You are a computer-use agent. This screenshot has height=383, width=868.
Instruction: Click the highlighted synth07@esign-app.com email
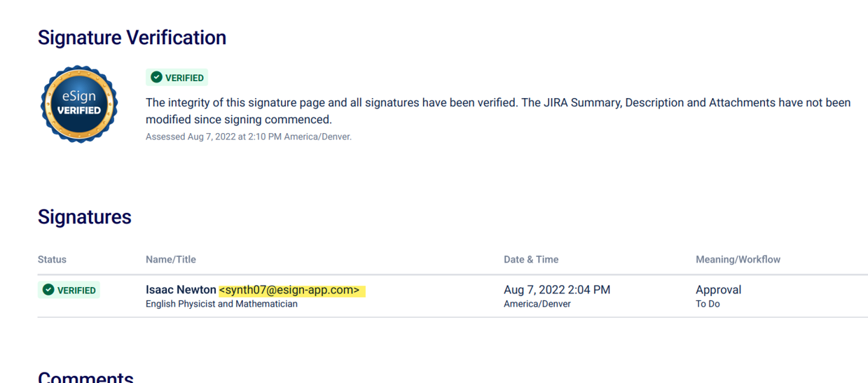click(289, 290)
